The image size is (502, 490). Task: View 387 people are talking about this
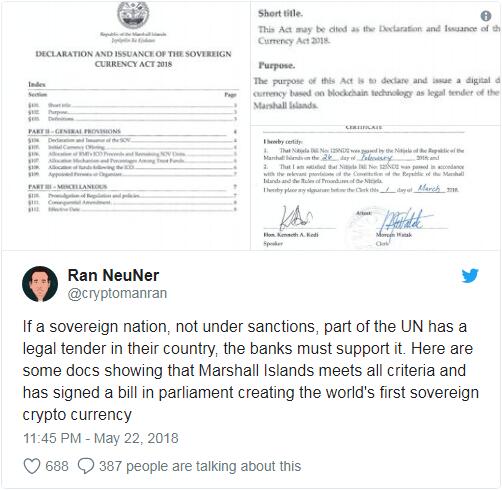pyautogui.click(x=200, y=466)
